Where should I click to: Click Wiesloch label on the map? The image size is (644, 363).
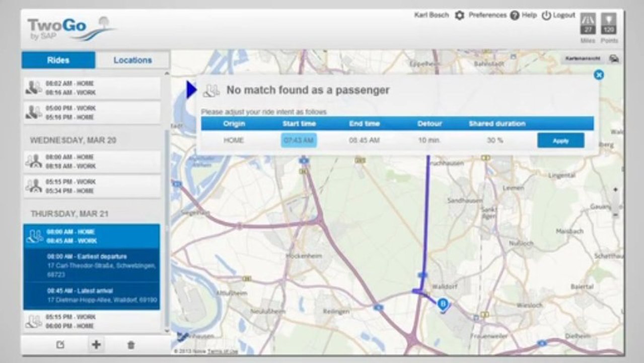click(x=530, y=306)
